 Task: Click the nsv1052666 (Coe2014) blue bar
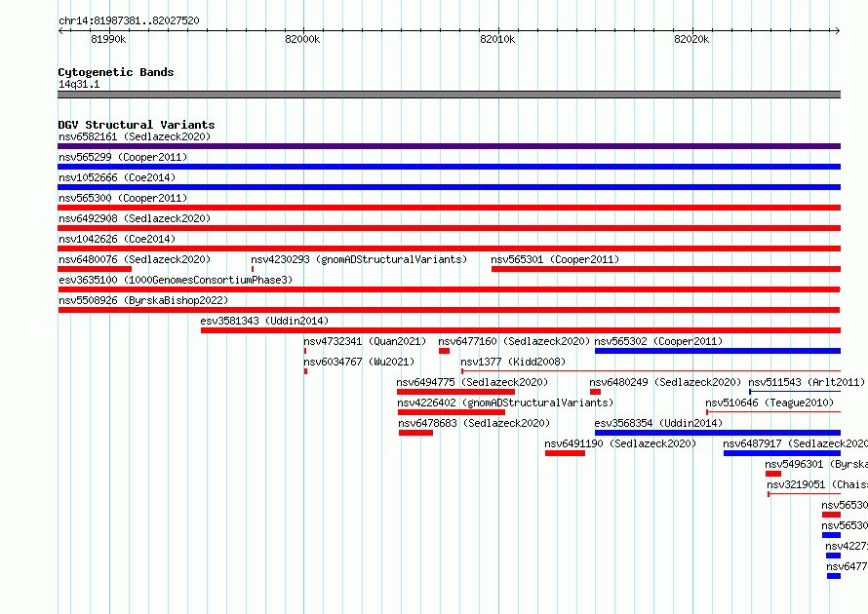pos(449,187)
